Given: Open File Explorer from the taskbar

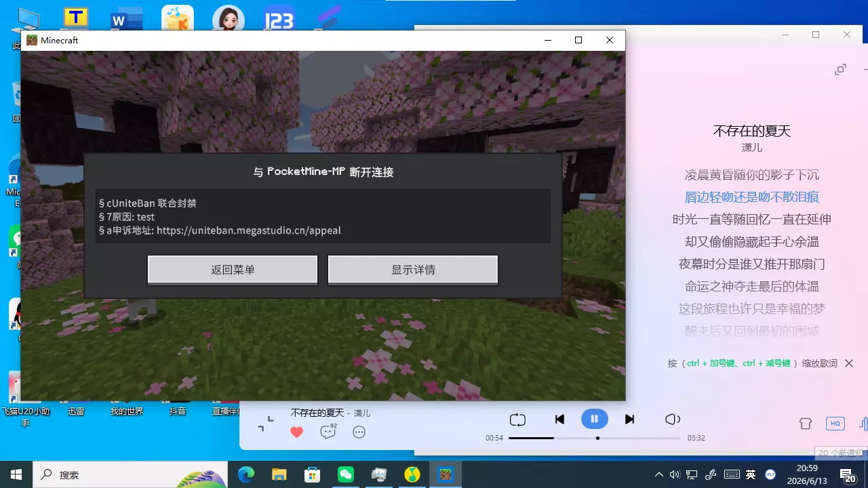Looking at the screenshot, I should pyautogui.click(x=279, y=474).
